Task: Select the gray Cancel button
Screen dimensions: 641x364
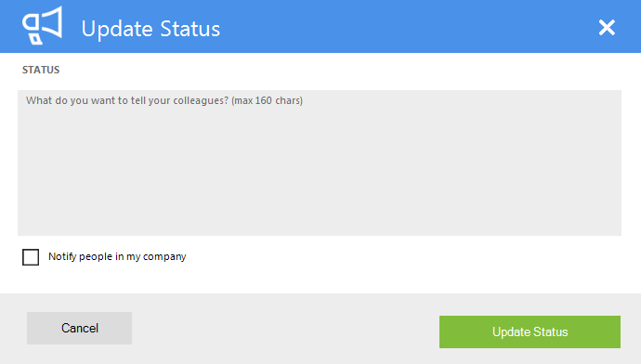Action: [79, 328]
